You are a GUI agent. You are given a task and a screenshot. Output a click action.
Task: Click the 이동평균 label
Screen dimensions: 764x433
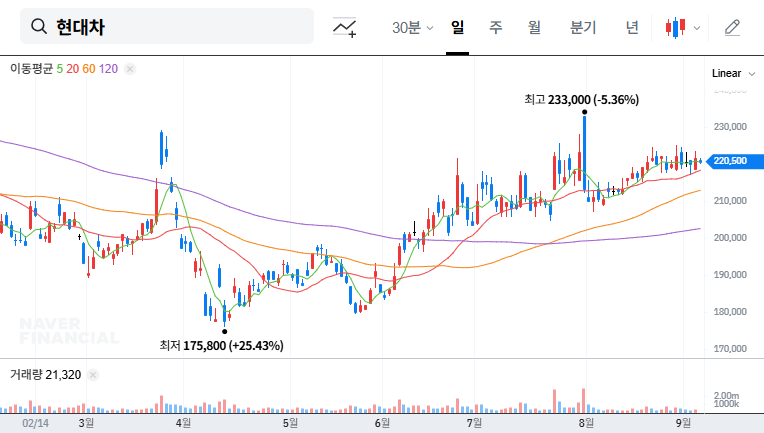click(x=32, y=69)
